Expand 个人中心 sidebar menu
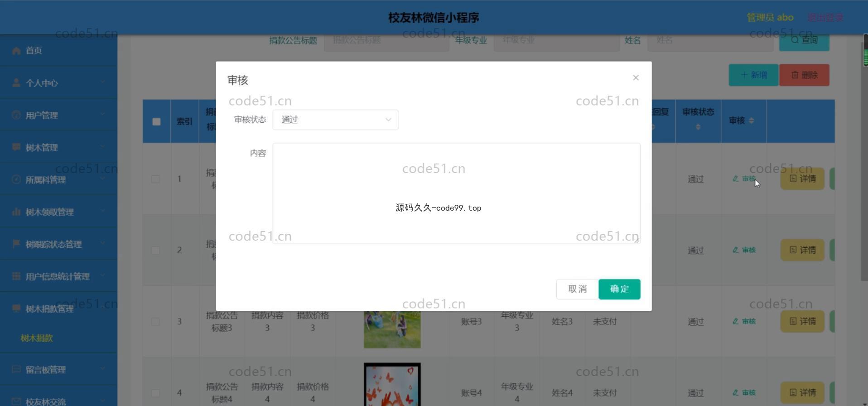The image size is (868, 406). (x=58, y=83)
